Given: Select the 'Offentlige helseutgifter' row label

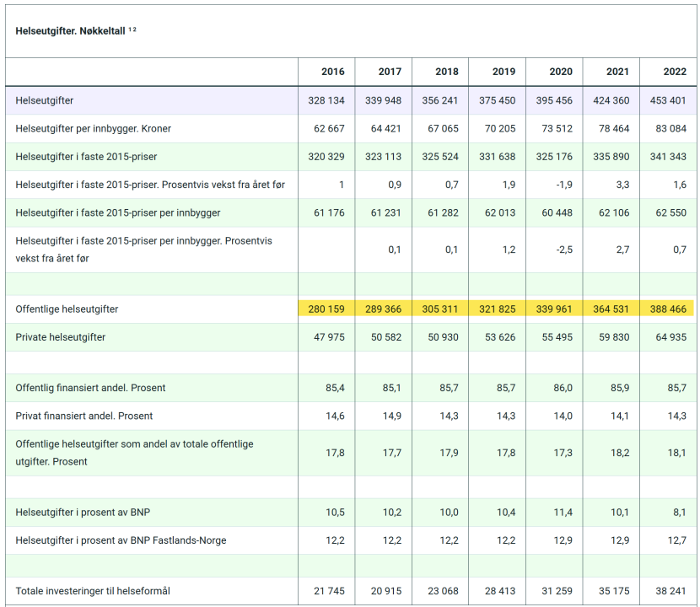Looking at the screenshot, I should [x=67, y=309].
